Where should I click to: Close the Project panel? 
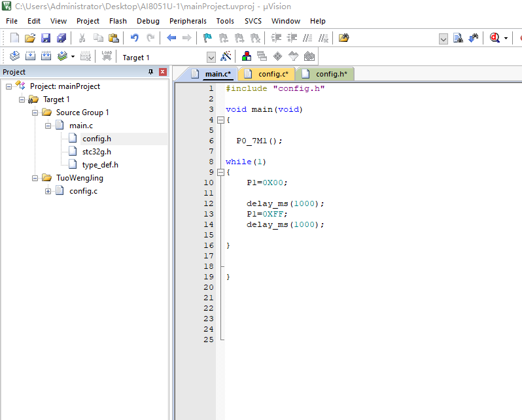point(163,72)
